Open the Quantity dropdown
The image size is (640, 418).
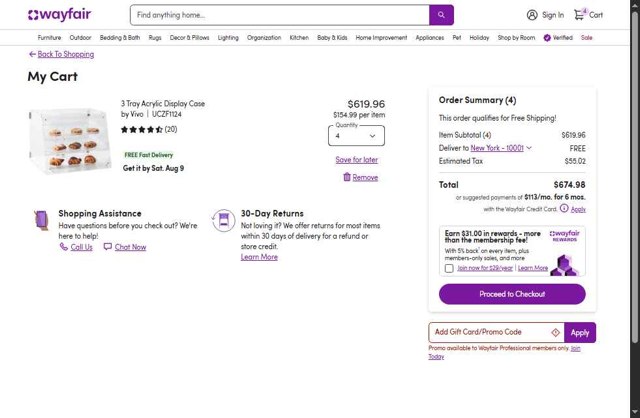356,136
